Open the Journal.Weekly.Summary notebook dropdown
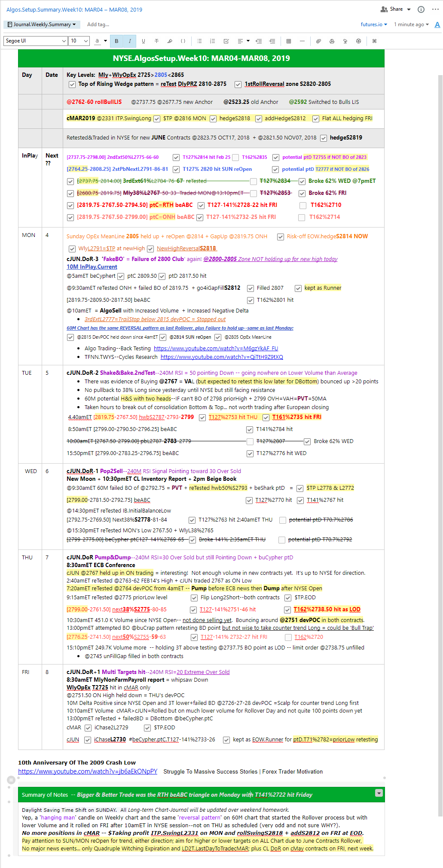The height and width of the screenshot is (868, 443). click(x=41, y=24)
